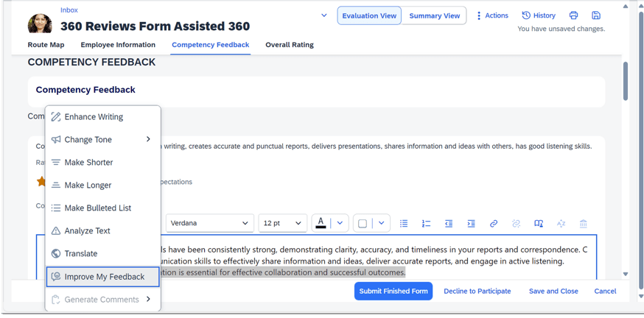
Task: Increase indent in the editor toolbar
Action: [x=471, y=224]
